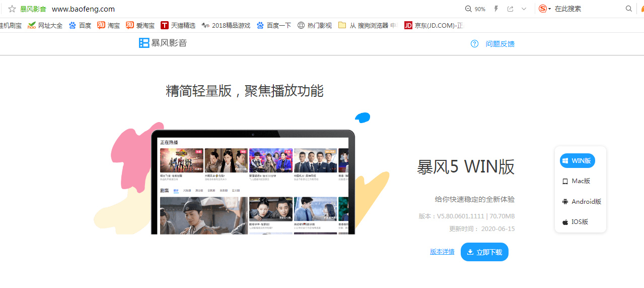Click the Windows logo icon in WIN版

tap(565, 161)
